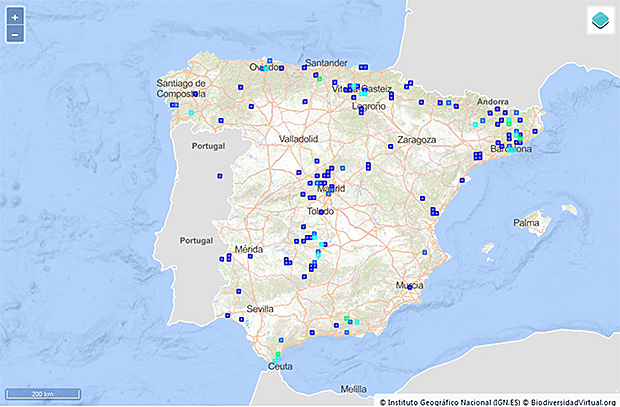Click the blue marker on the coast west of Sevilla
The image size is (620, 407).
coord(229,315)
